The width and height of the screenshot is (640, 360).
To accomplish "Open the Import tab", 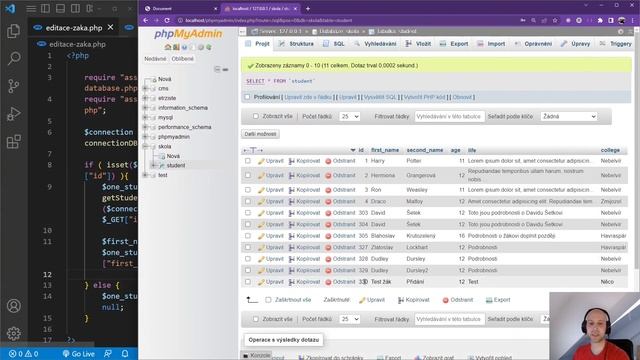I will point(491,44).
